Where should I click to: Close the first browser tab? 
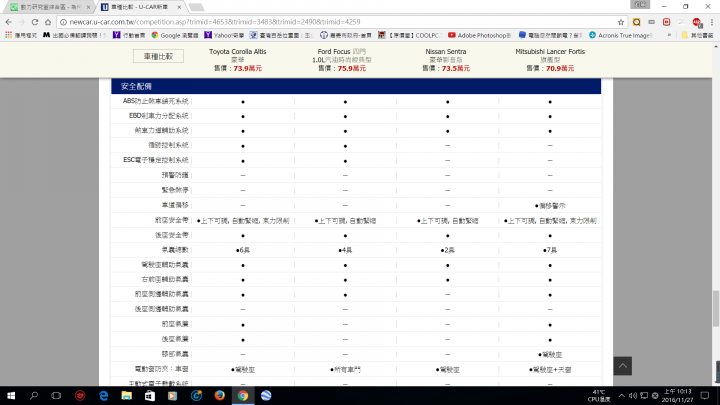pyautogui.click(x=88, y=7)
